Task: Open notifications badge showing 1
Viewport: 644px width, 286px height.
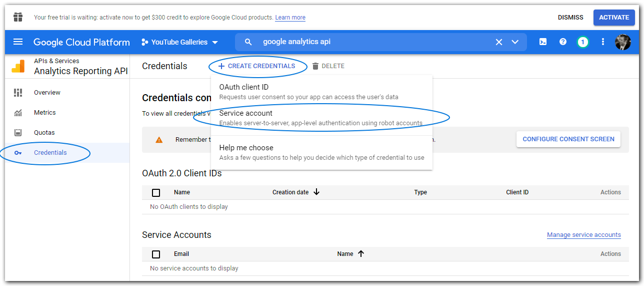Action: tap(582, 42)
